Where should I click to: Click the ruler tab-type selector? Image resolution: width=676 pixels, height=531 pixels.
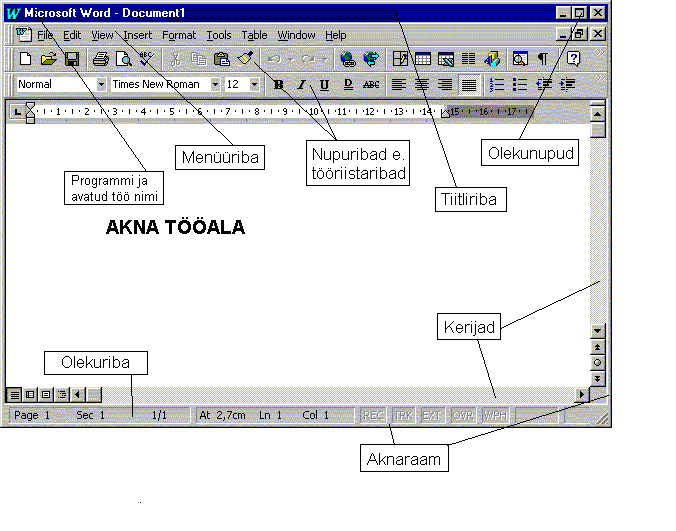coord(17,112)
